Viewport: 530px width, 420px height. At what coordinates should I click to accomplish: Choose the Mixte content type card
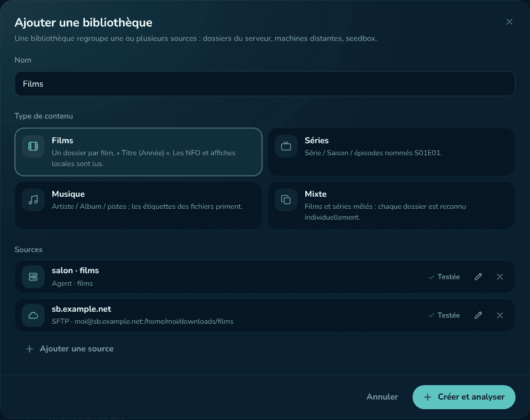pyautogui.click(x=391, y=205)
